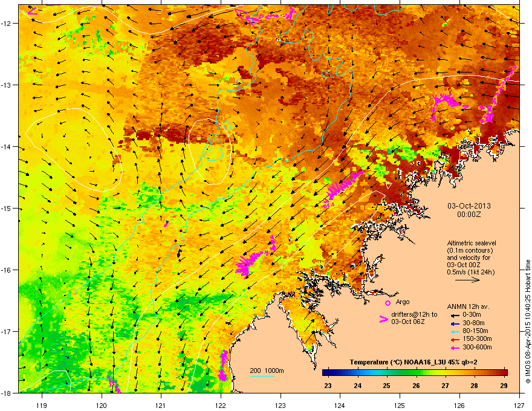Click the '300-600m' depth label

pyautogui.click(x=477, y=347)
